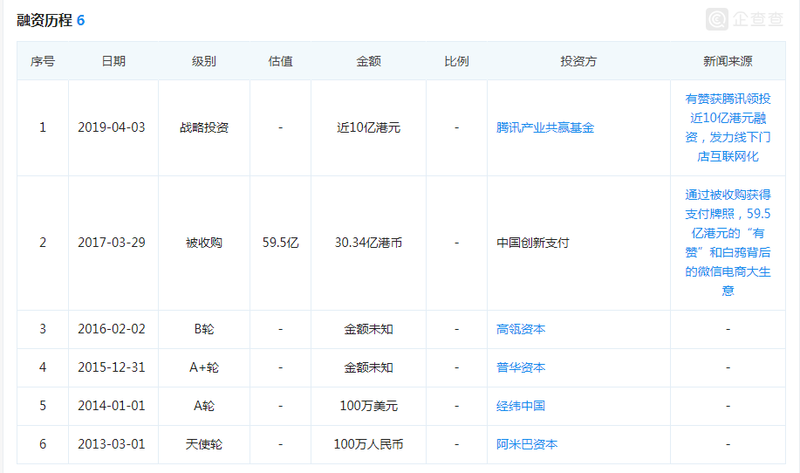The image size is (800, 473).
Task: Click the 被收购 round cell
Action: (x=204, y=242)
